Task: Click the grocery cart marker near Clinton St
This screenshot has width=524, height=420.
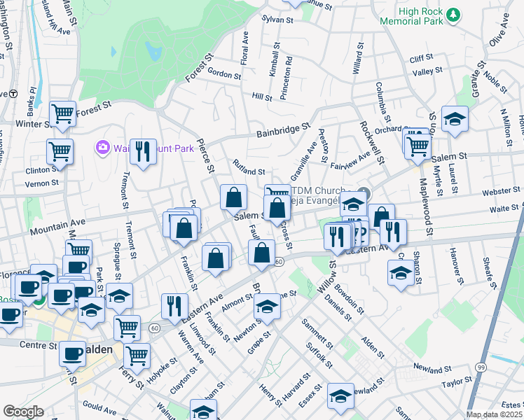Action: (60, 150)
